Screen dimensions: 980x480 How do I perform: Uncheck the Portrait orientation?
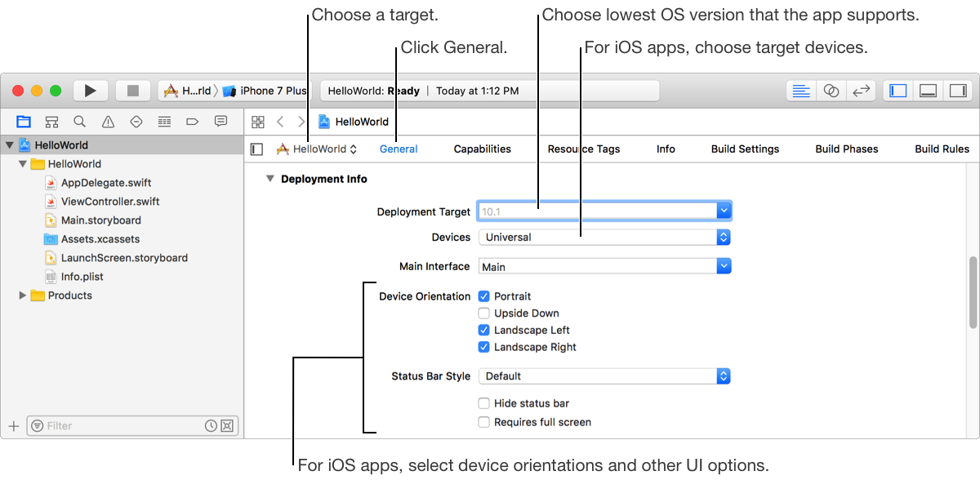coord(483,296)
